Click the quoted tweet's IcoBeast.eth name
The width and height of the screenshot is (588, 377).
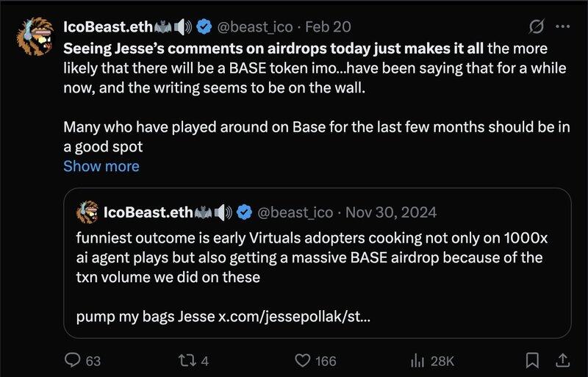tap(148, 212)
